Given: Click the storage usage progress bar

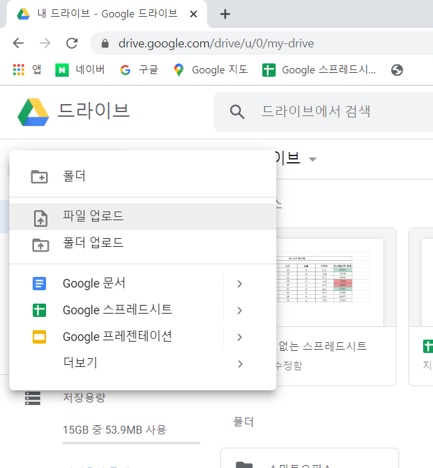Looking at the screenshot, I should (131, 443).
